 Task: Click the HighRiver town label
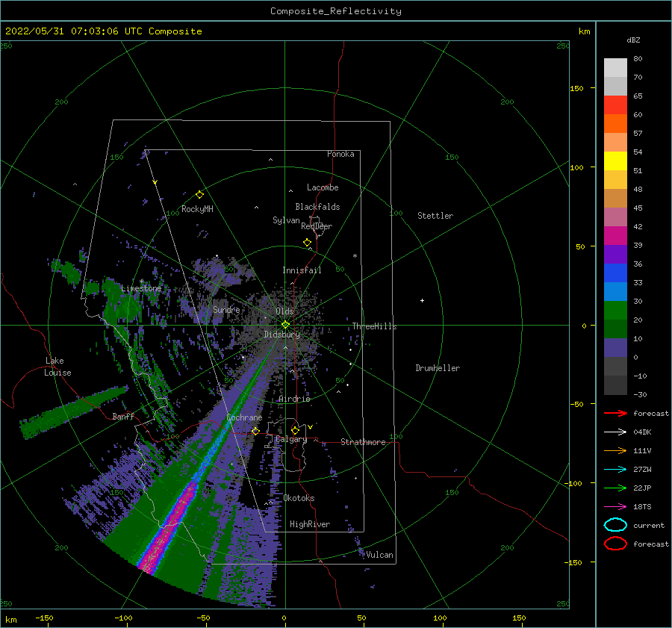tap(310, 524)
